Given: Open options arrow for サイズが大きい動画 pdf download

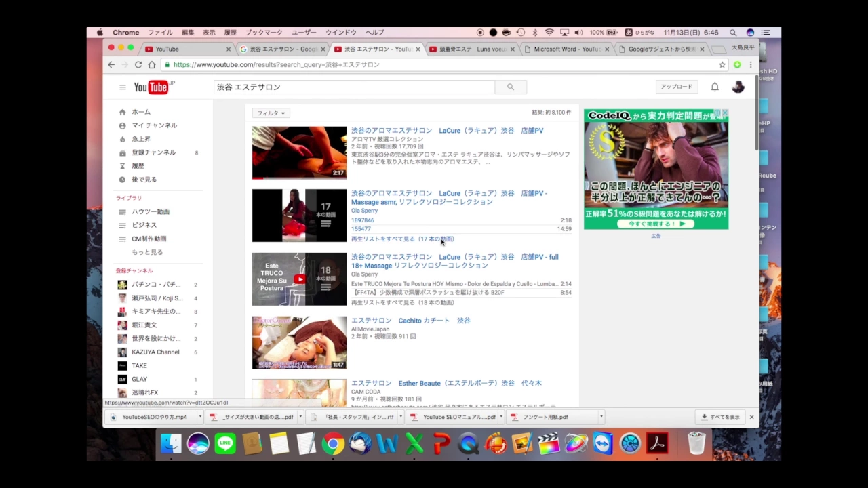Looking at the screenshot, I should pyautogui.click(x=300, y=417).
